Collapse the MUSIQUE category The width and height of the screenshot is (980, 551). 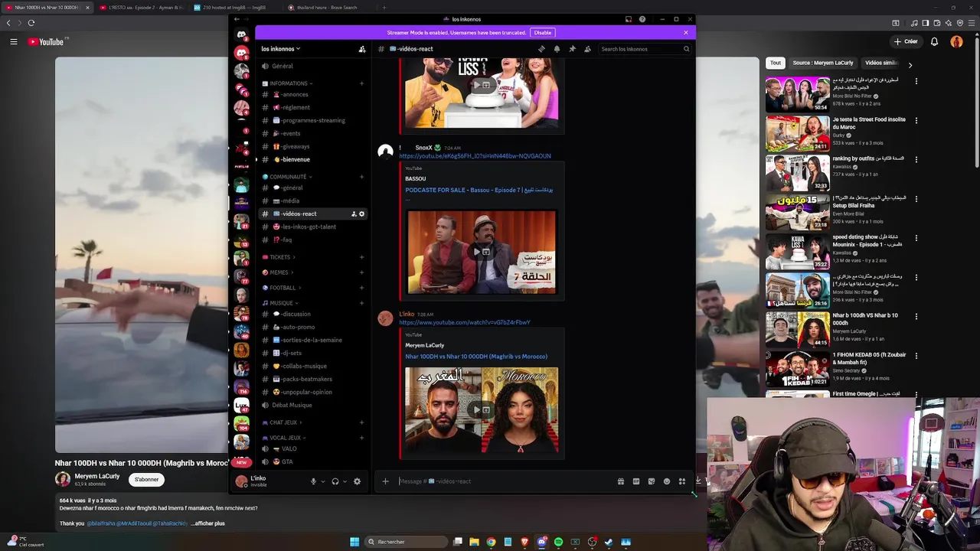(280, 303)
